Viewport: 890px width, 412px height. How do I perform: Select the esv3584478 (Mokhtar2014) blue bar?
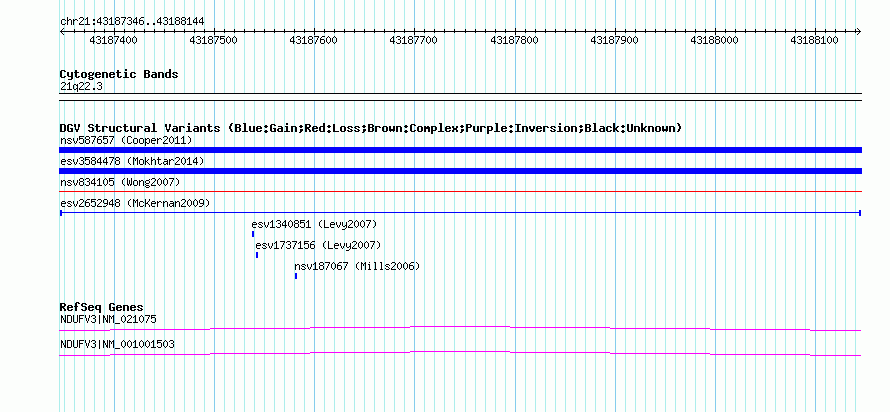pyautogui.click(x=460, y=171)
